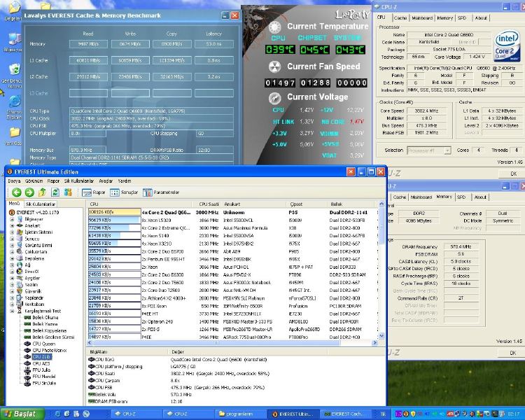Select the EVEREST v4.20.1170 root tree item

tap(38, 213)
